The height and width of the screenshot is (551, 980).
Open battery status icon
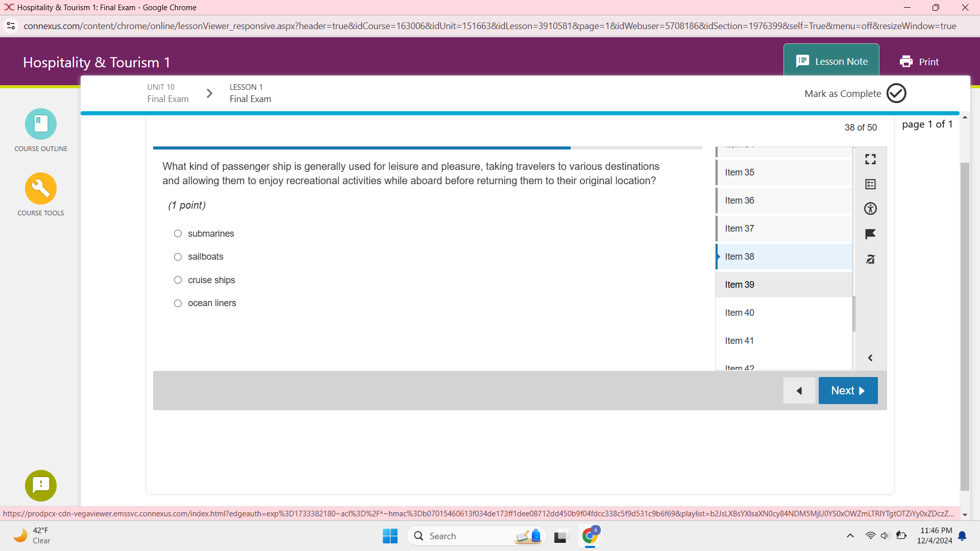(x=901, y=536)
